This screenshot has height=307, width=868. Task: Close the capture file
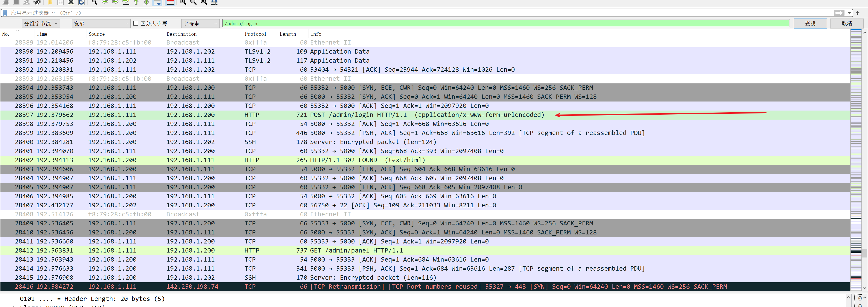coord(71,2)
